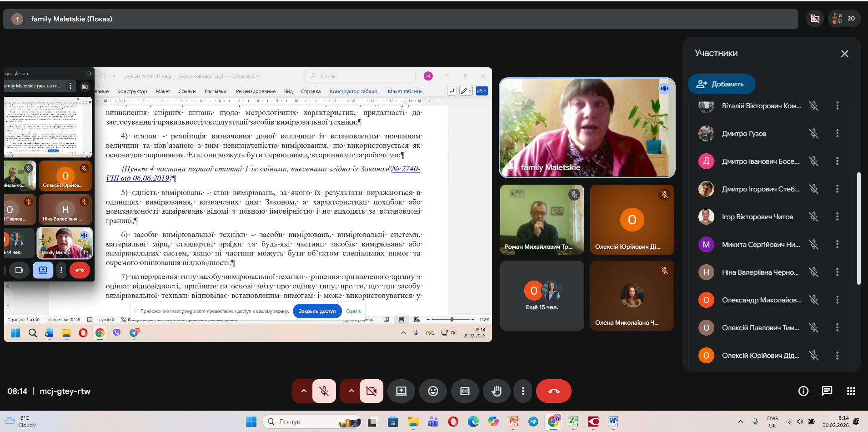The image size is (868, 432).
Task: Click the Закрыть доступ button
Action: pyautogui.click(x=317, y=311)
